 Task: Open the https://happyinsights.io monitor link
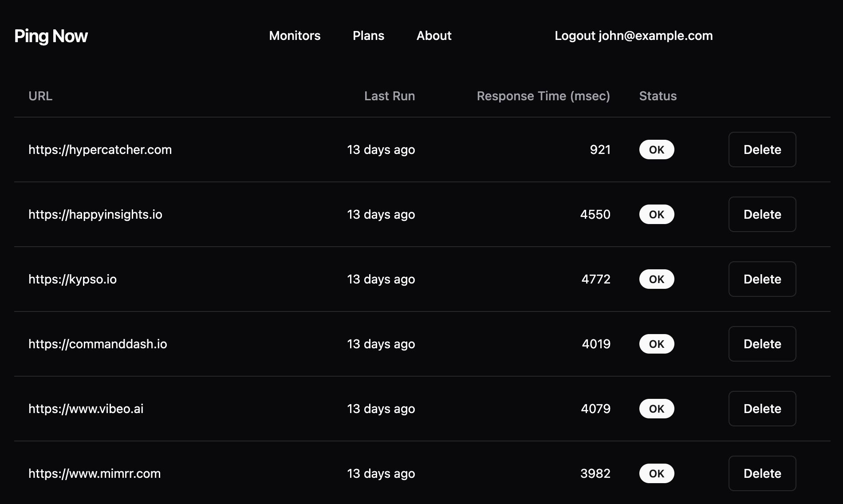[95, 214]
